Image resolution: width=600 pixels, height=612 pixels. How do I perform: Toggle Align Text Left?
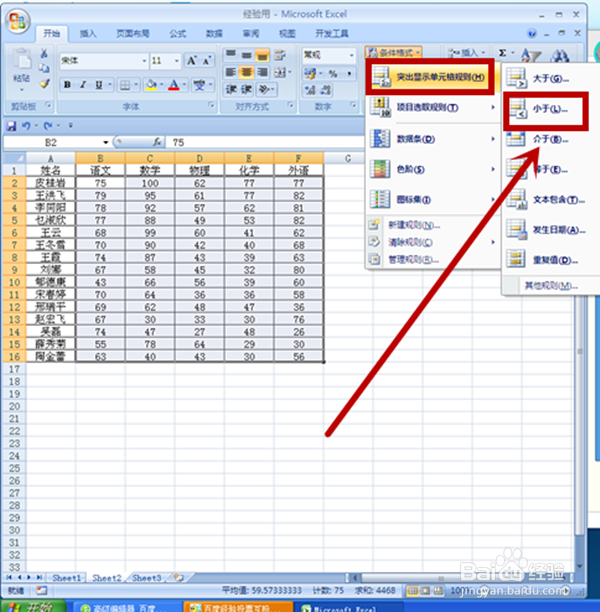pyautogui.click(x=231, y=72)
